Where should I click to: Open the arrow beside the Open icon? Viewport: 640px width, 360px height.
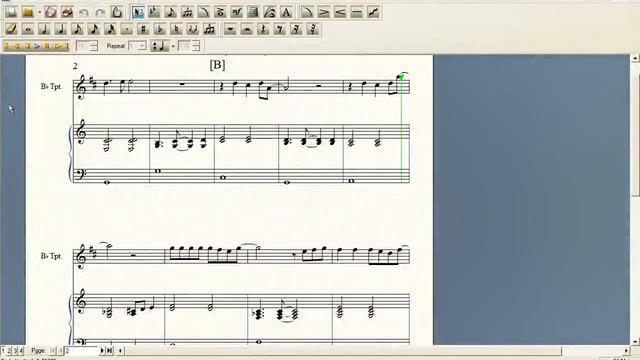40,12
